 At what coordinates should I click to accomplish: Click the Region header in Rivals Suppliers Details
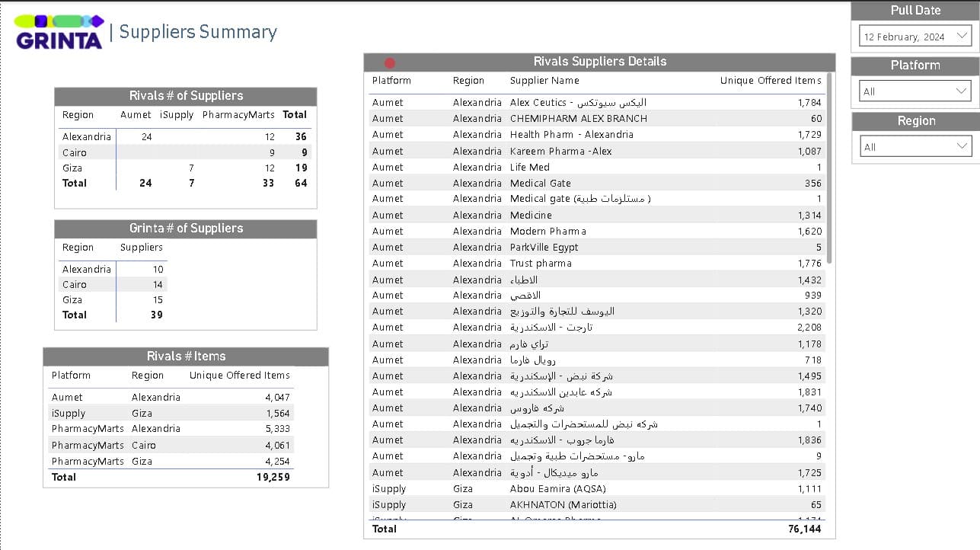click(468, 81)
